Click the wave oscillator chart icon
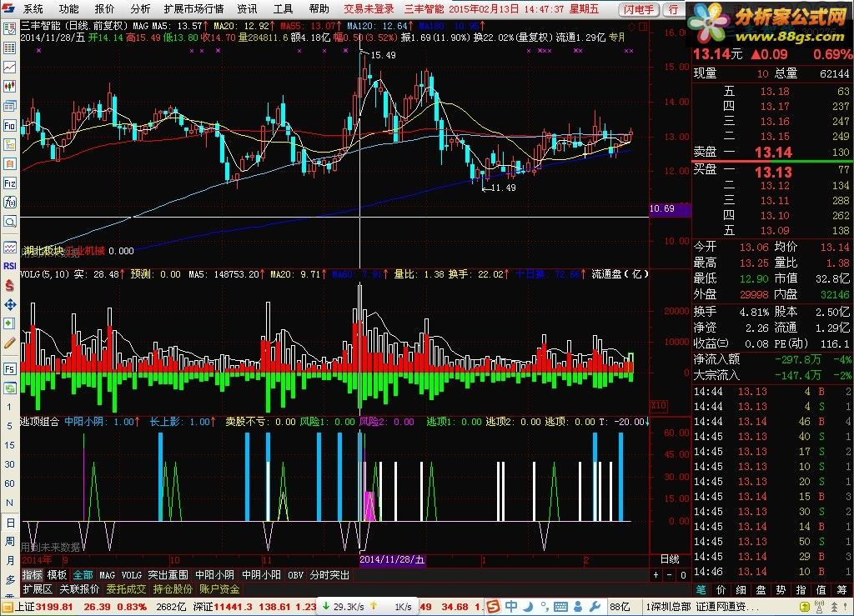 coord(10,248)
